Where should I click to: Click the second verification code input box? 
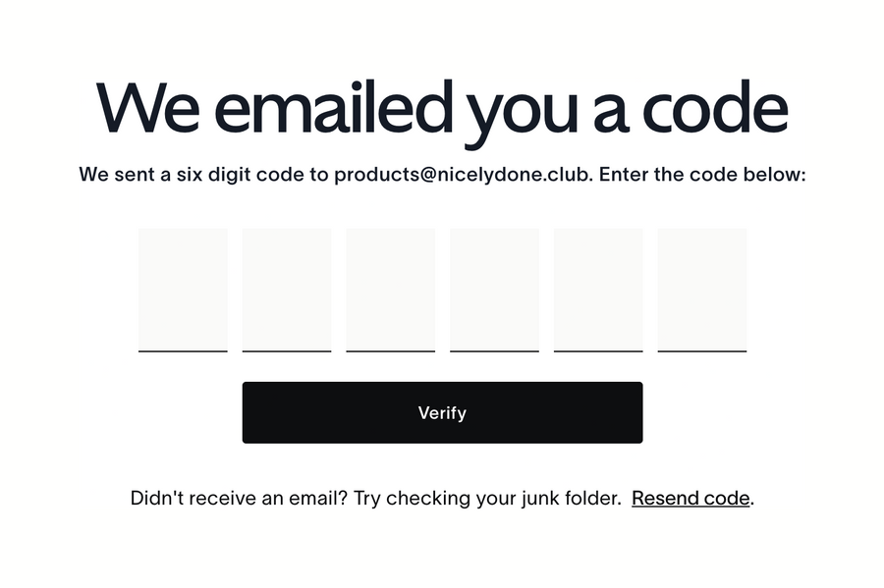pyautogui.click(x=286, y=290)
